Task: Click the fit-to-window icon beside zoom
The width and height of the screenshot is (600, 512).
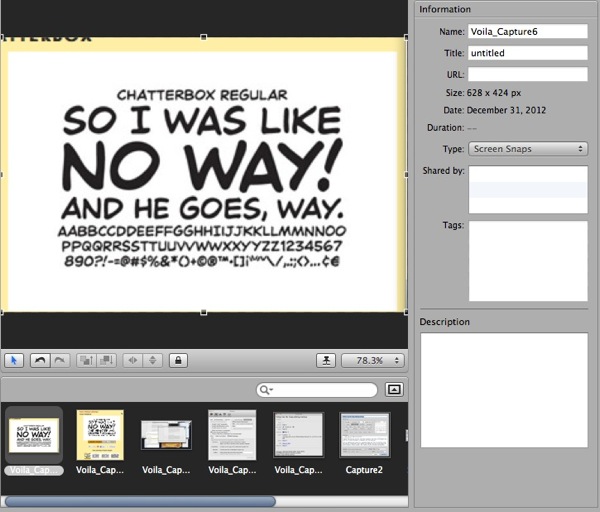Action: coord(326,360)
